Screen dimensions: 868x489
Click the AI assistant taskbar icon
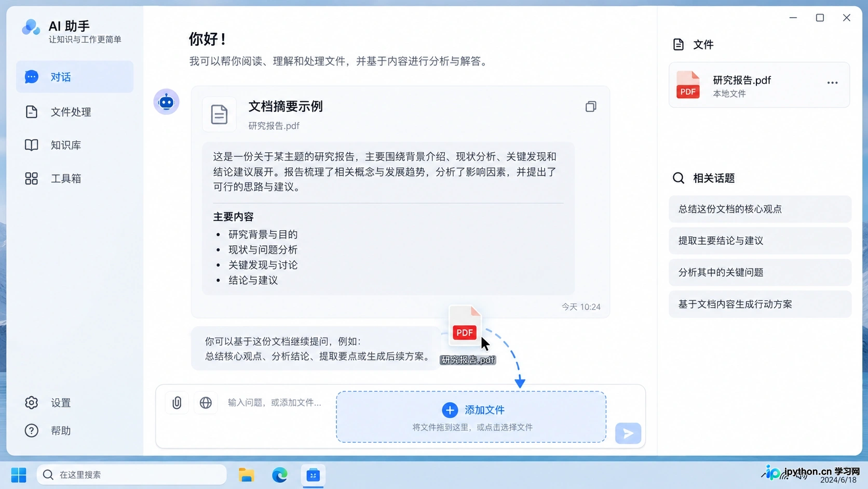pyautogui.click(x=313, y=475)
